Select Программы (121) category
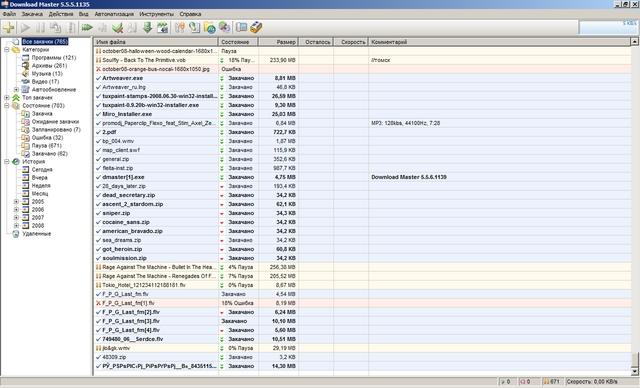This screenshot has height=388, width=640. point(54,58)
